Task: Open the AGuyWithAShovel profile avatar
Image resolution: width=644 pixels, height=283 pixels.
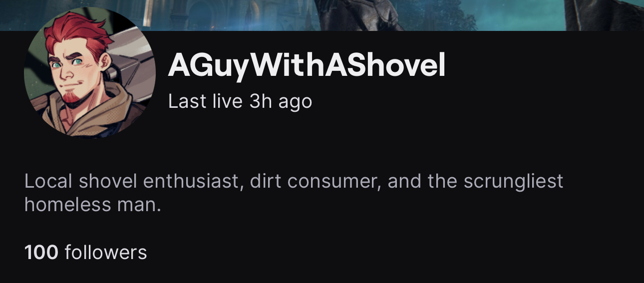Action: [x=90, y=73]
